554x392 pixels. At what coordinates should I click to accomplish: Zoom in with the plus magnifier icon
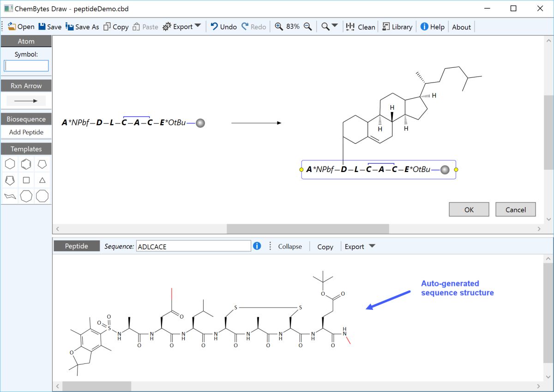279,27
